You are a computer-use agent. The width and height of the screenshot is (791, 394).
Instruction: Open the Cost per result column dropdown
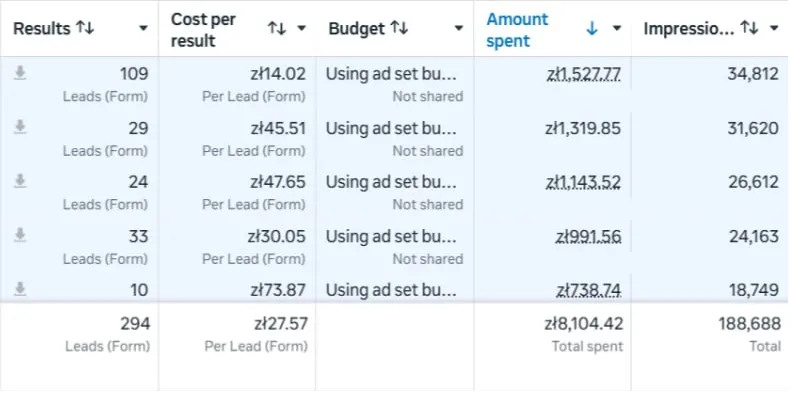[x=301, y=29]
